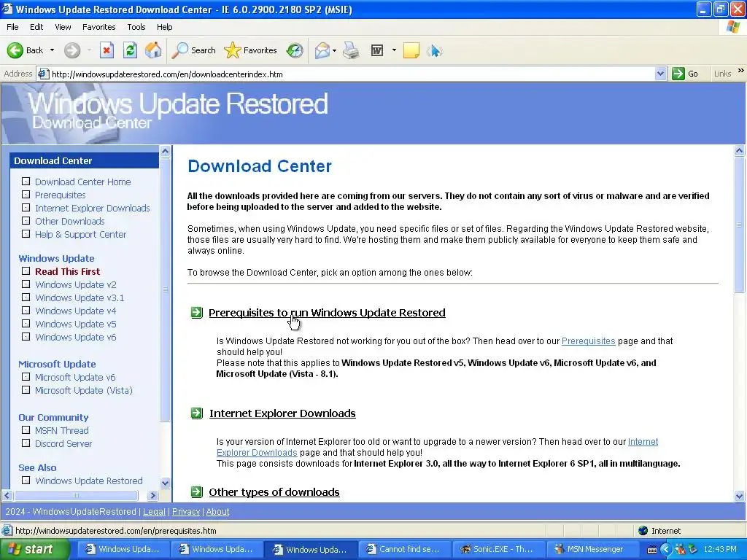Click the Edit with Word icon
The image size is (747, 560).
click(x=377, y=50)
